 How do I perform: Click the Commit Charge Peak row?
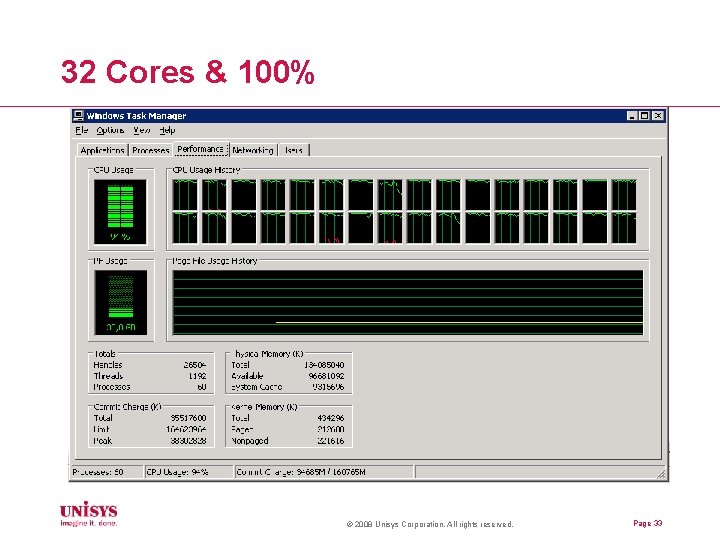click(x=150, y=441)
